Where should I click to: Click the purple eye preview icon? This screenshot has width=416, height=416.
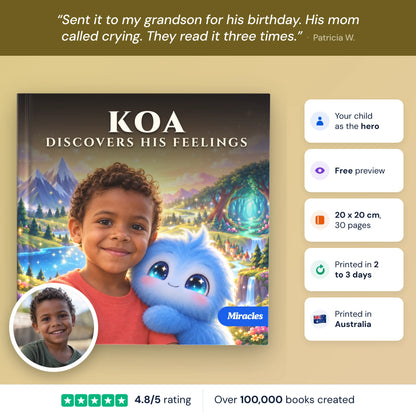[320, 171]
